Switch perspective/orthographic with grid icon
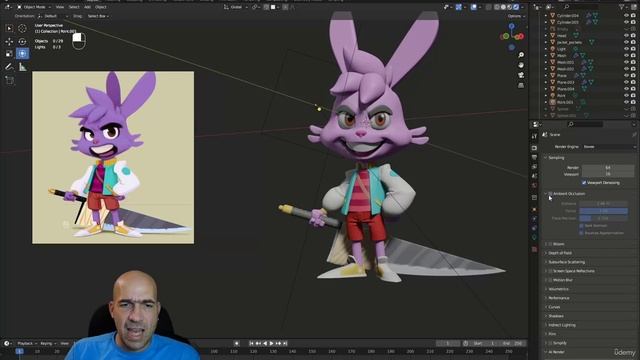 (x=521, y=85)
